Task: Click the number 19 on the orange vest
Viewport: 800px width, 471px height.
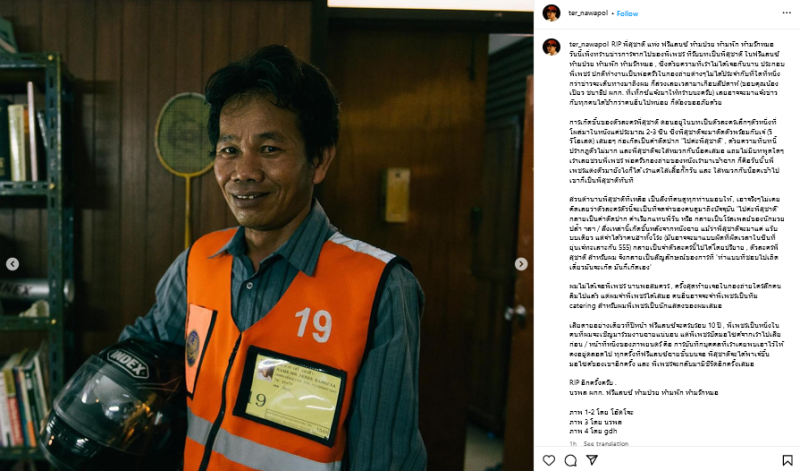Action: click(x=313, y=324)
